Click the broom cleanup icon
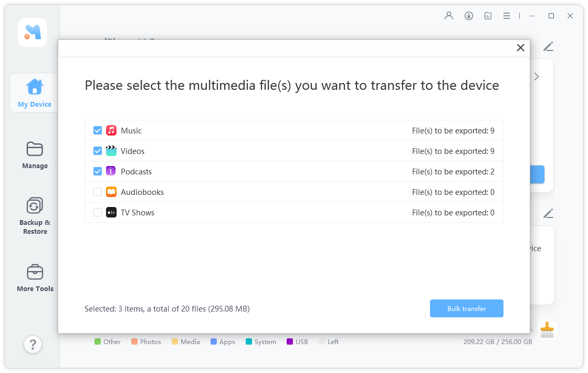Image resolution: width=588 pixels, height=373 pixels. [x=547, y=330]
